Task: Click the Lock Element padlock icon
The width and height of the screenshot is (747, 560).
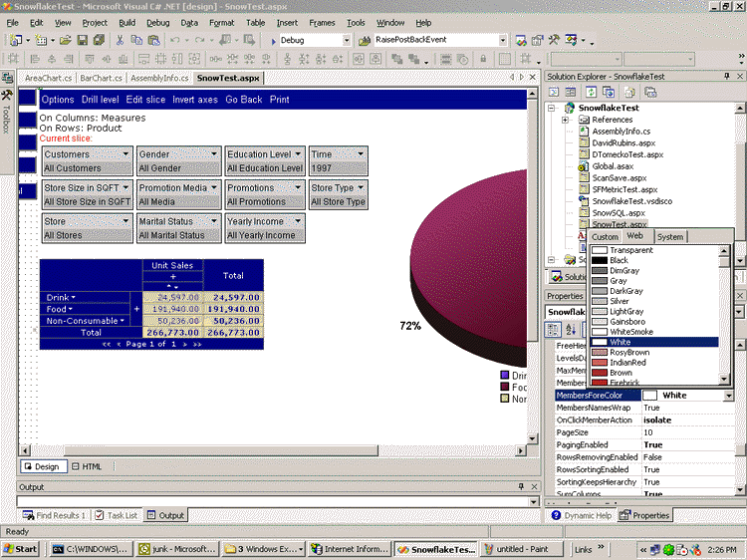Action: [483, 59]
